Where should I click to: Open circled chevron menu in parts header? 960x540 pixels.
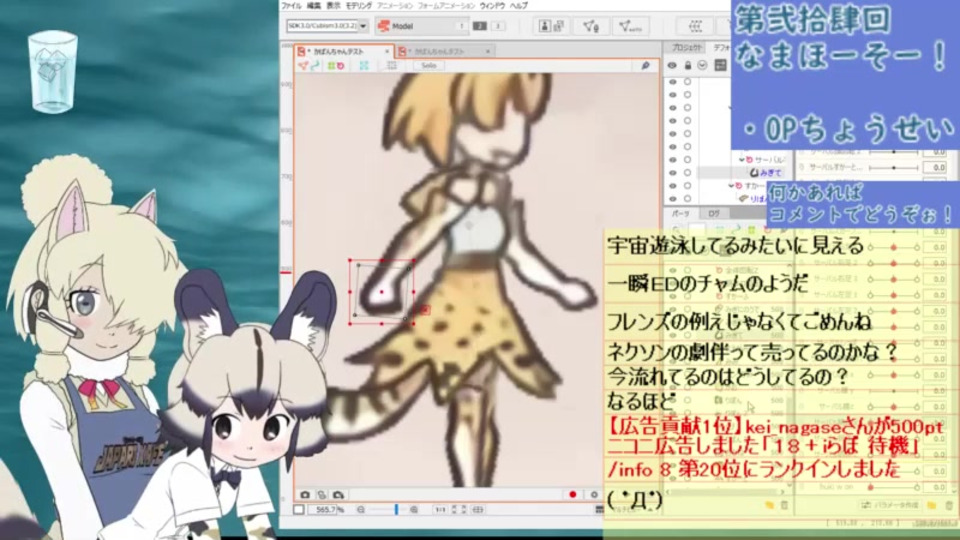point(702,65)
